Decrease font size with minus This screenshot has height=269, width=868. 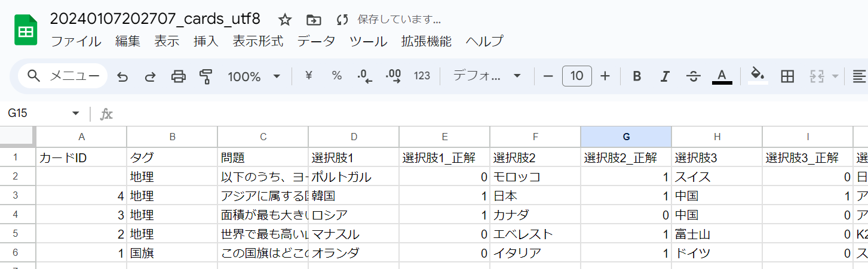pos(548,76)
